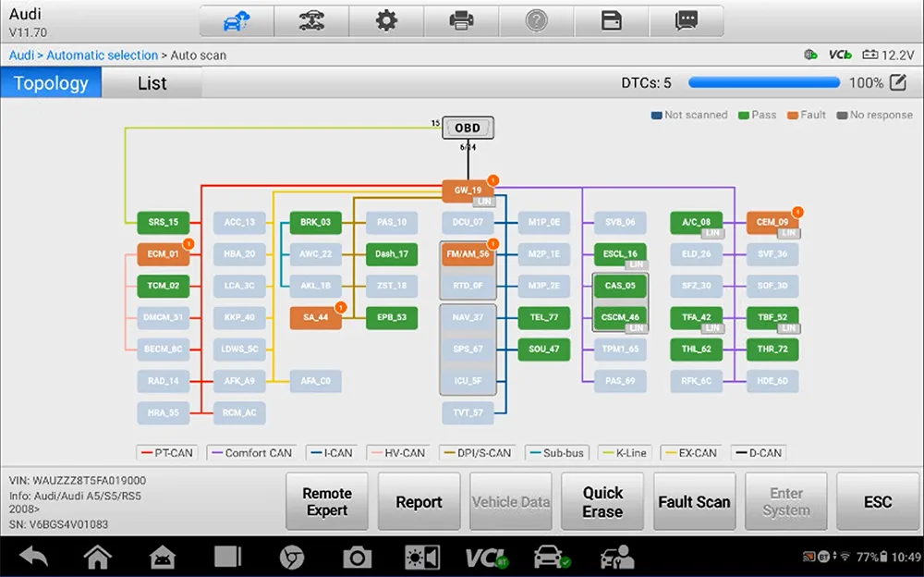Select the GW_19 gateway node
This screenshot has height=577, width=924.
(468, 190)
